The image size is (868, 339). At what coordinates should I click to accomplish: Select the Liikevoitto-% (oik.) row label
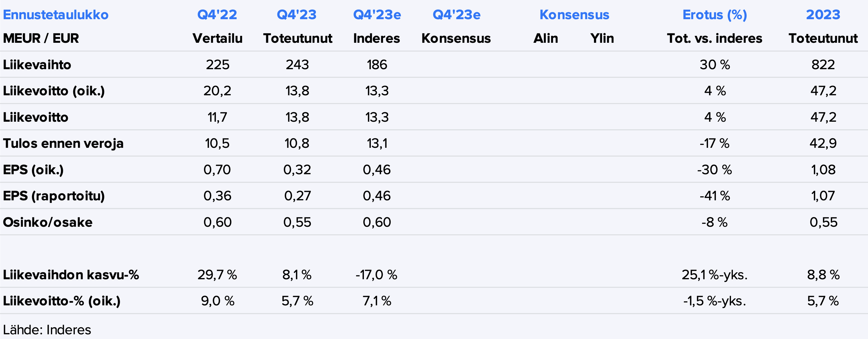[x=62, y=301]
